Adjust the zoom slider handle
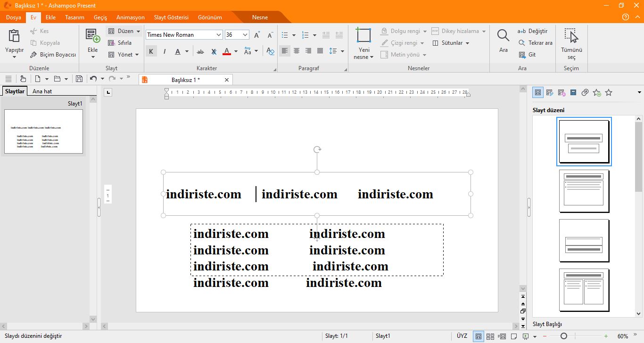644x343 pixels. (563, 336)
